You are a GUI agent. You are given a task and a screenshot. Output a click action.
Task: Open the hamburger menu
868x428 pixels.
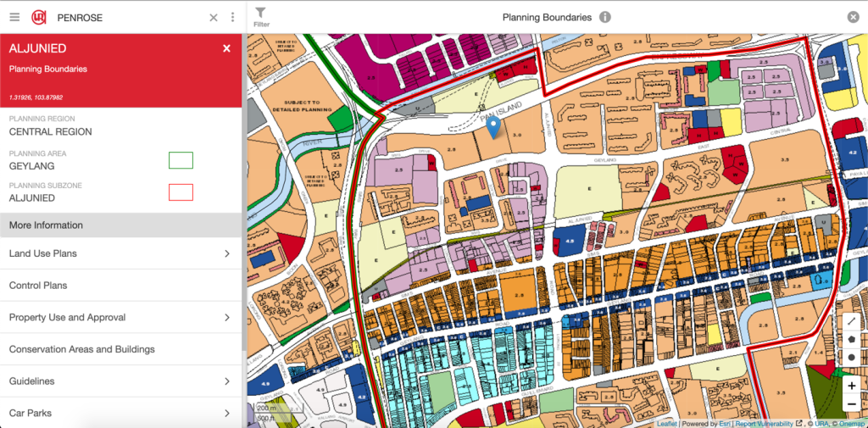coord(14,17)
